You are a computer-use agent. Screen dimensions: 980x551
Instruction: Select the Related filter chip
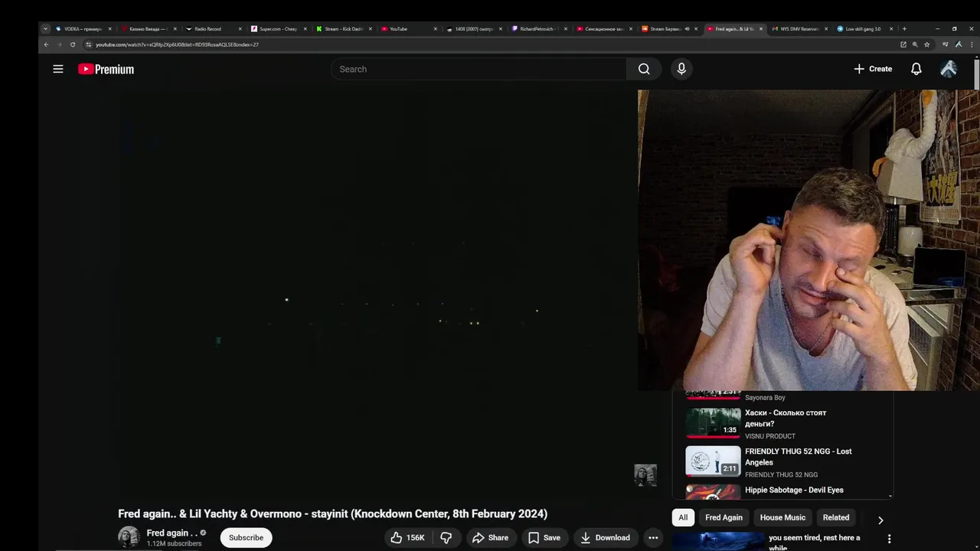[x=836, y=518]
